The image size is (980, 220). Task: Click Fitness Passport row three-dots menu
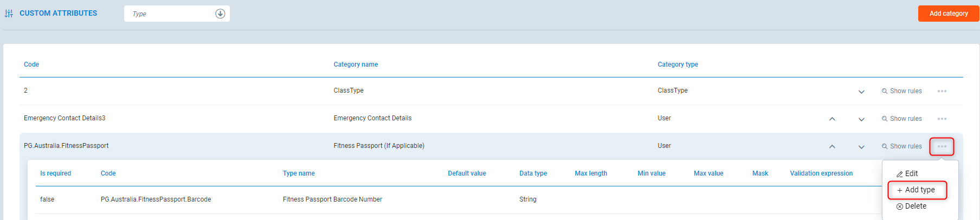coord(942,146)
